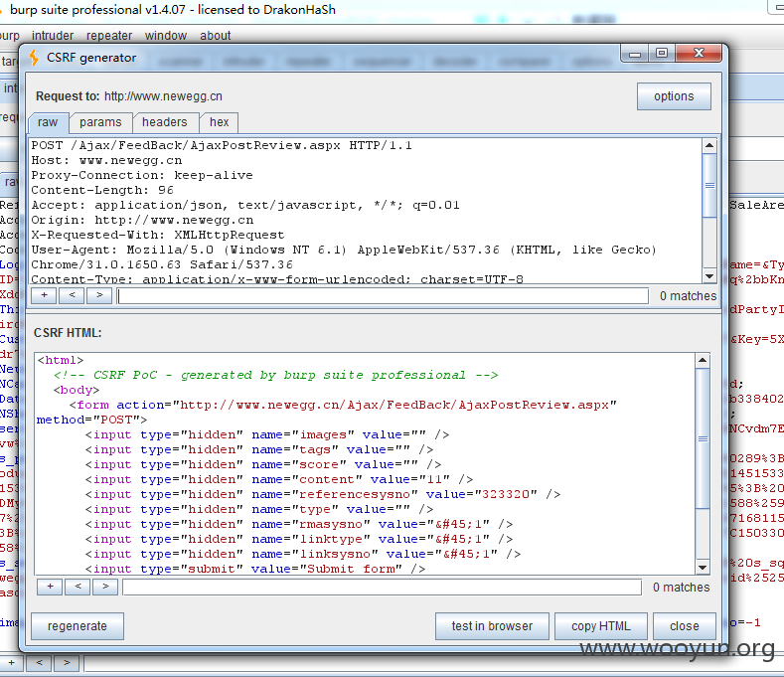Viewport: 784px width, 677px height.
Task: Click CSRF HTML scrollbar up arrow
Action: click(x=703, y=360)
